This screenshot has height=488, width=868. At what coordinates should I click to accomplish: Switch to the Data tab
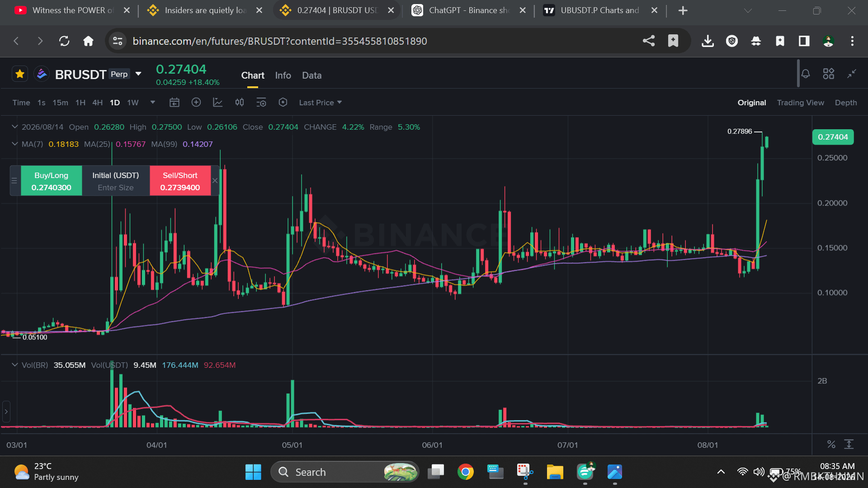pos(312,75)
